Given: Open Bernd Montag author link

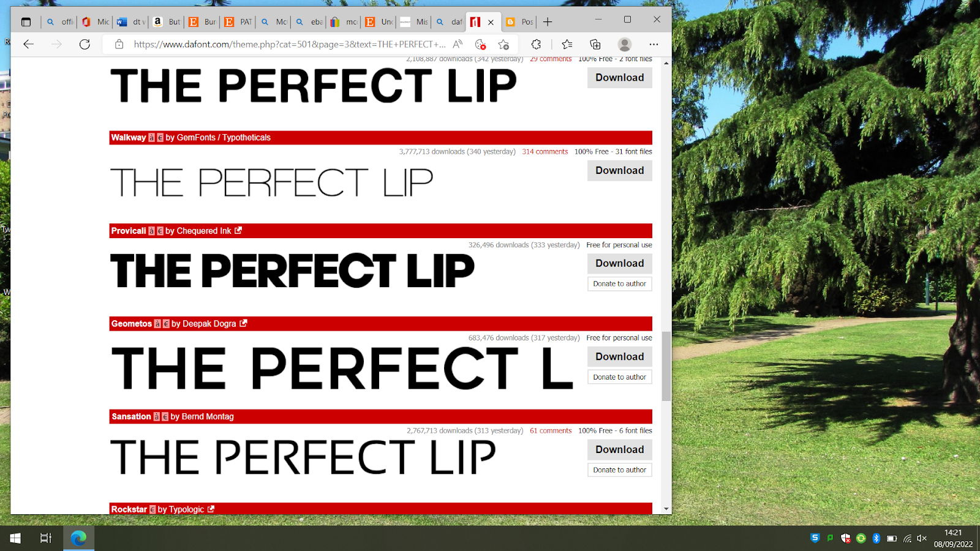Looking at the screenshot, I should point(208,416).
